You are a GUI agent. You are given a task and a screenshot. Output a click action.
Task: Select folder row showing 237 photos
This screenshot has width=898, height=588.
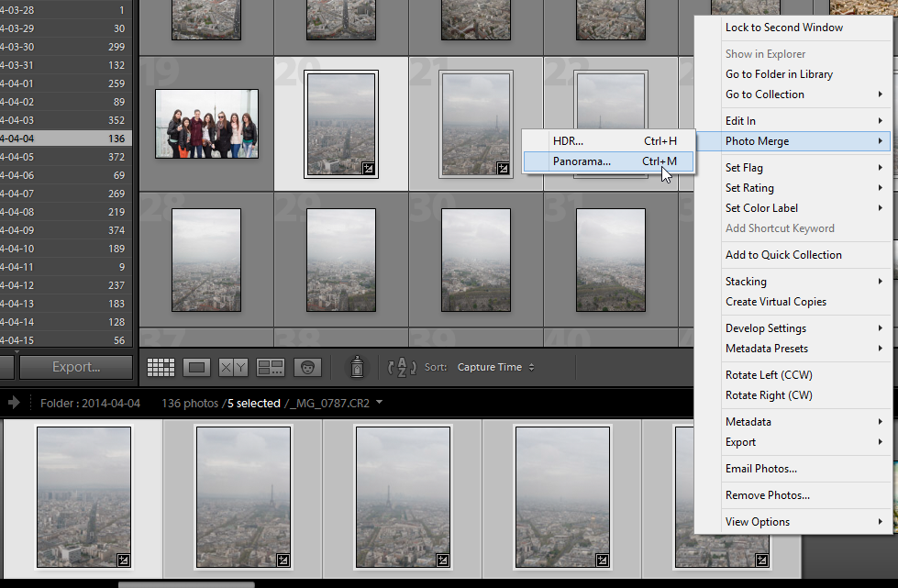(x=66, y=285)
